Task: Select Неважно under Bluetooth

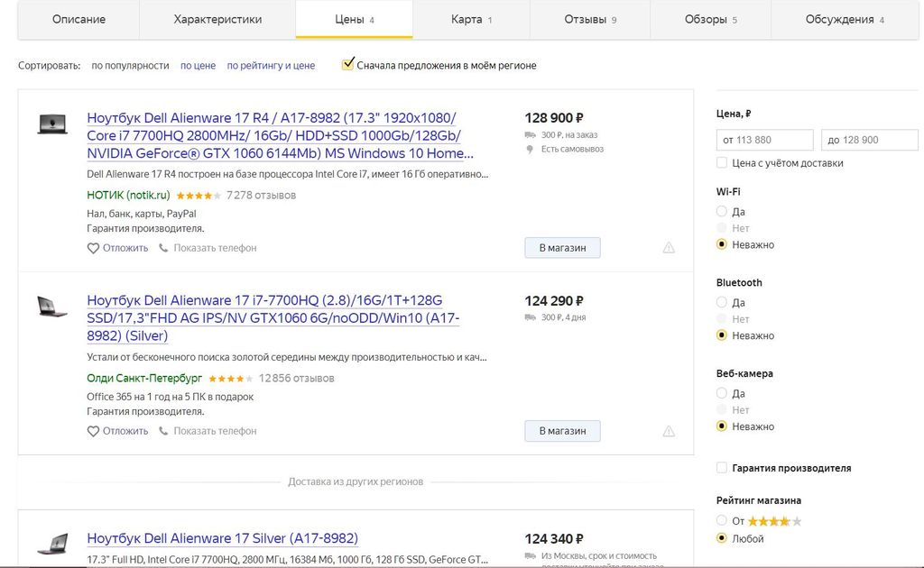Action: 722,334
